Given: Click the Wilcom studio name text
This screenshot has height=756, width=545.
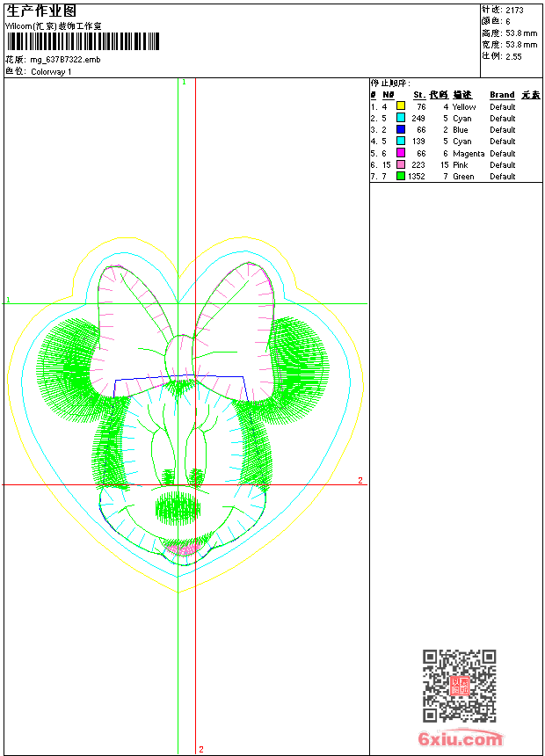Looking at the screenshot, I should [x=53, y=26].
